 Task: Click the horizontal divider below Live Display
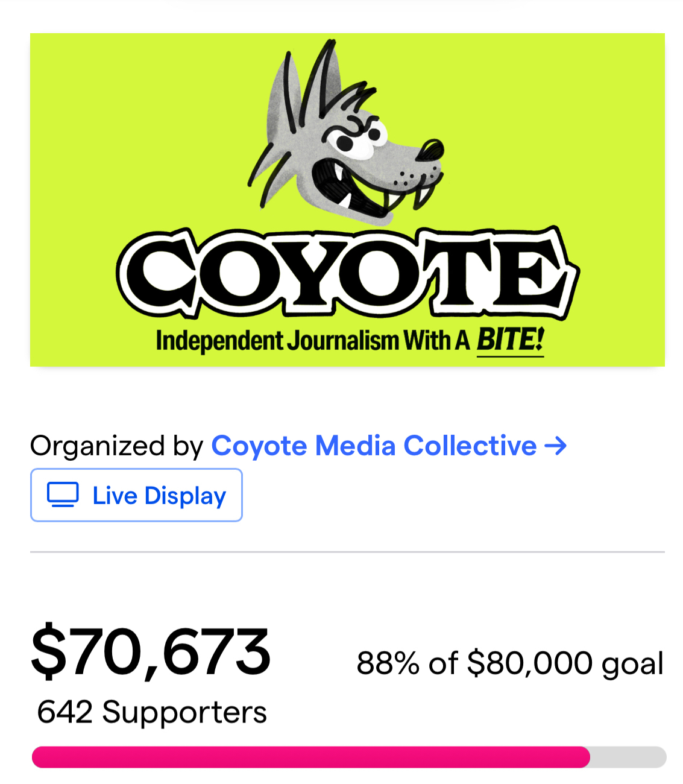(347, 552)
